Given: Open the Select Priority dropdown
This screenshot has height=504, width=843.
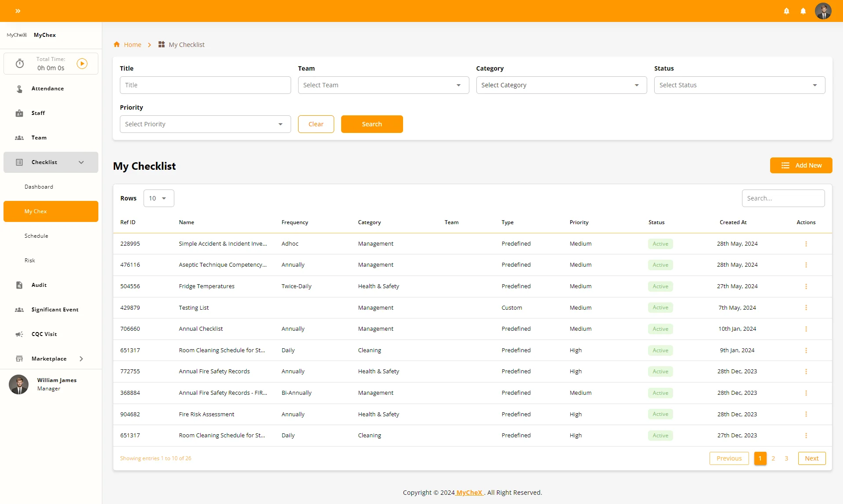Looking at the screenshot, I should coord(205,124).
